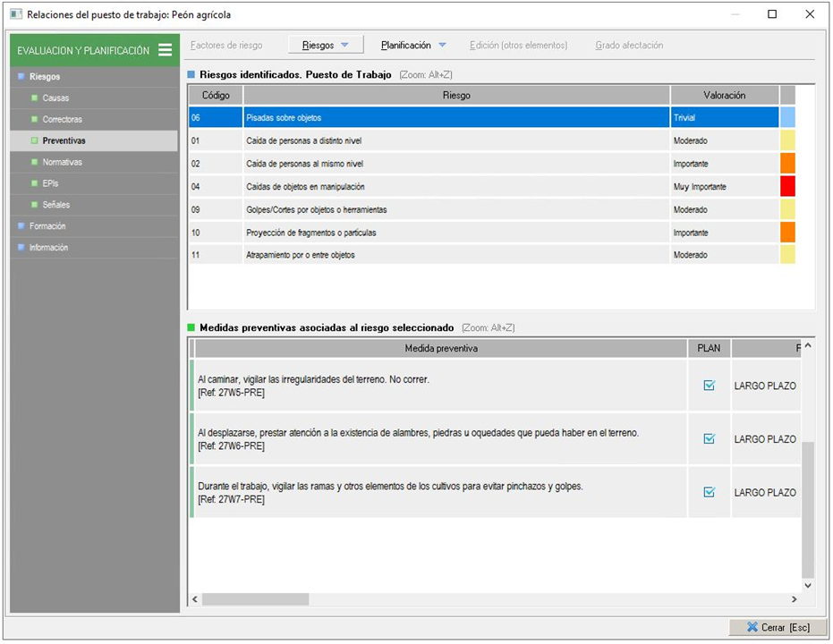Click the blue square icon beside Riesgos
833x644 pixels.
point(21,77)
